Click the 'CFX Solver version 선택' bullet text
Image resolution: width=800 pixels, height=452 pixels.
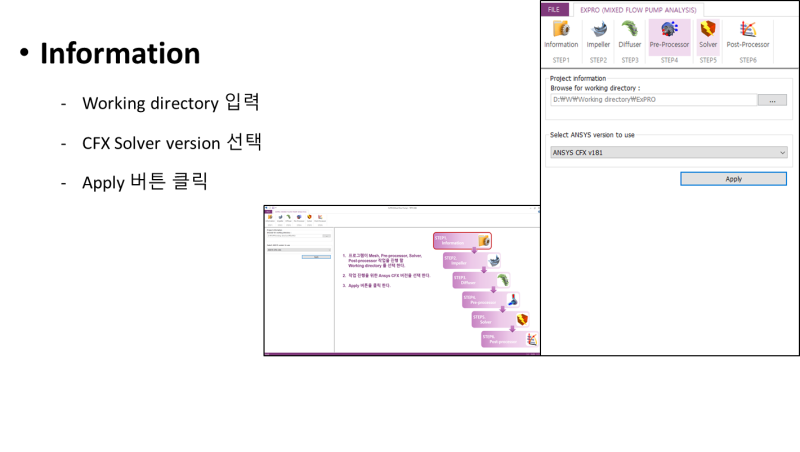click(172, 142)
